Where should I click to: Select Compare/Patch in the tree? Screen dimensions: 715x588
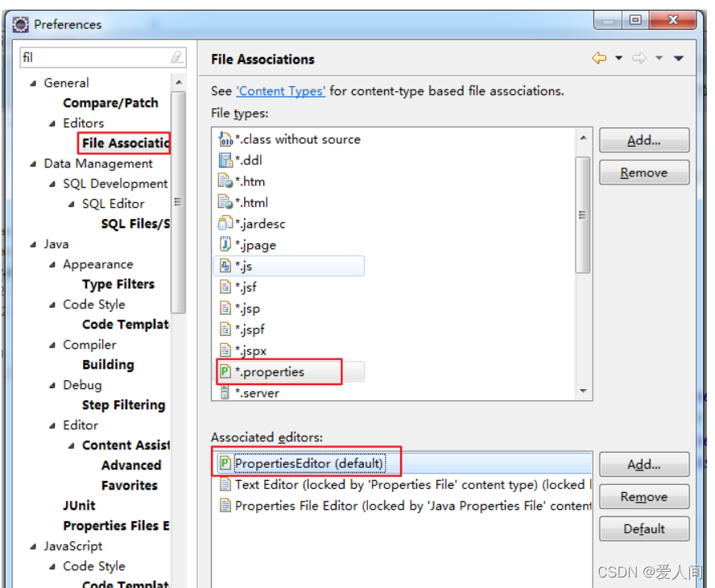110,103
